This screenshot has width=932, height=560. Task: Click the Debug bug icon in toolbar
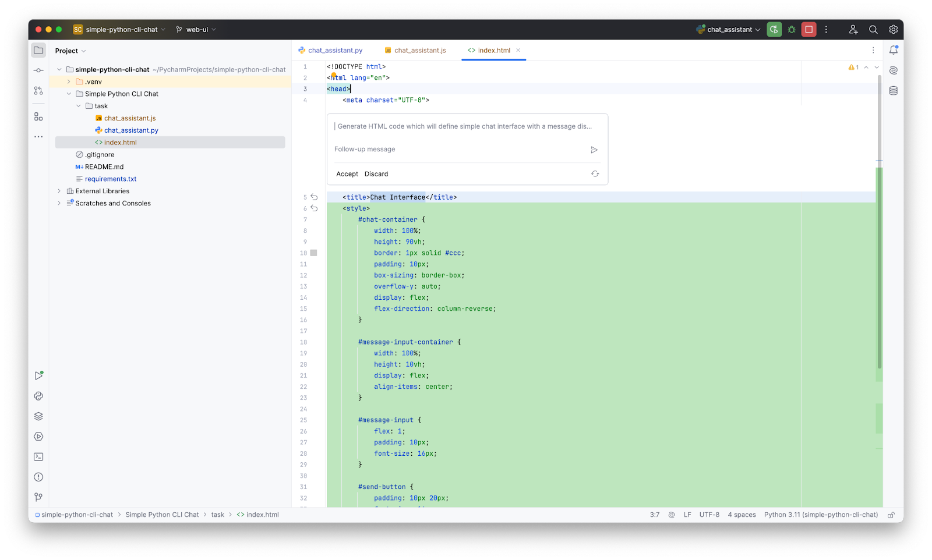click(x=792, y=30)
